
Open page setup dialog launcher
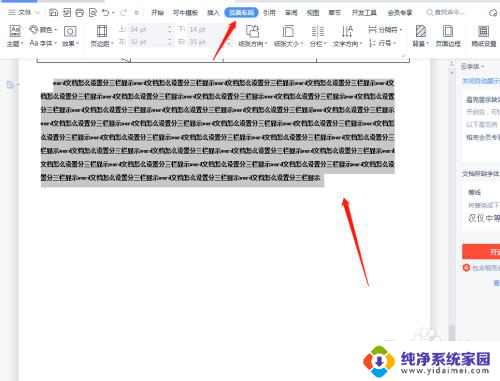pos(403,55)
